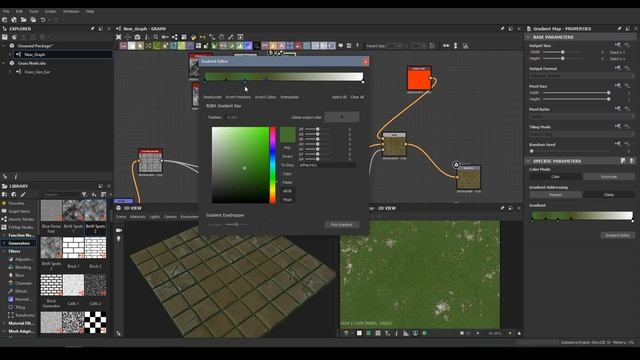Viewport: 640px width, 360px height.
Task: Collapse the Base Parameters section
Action: 529,37
